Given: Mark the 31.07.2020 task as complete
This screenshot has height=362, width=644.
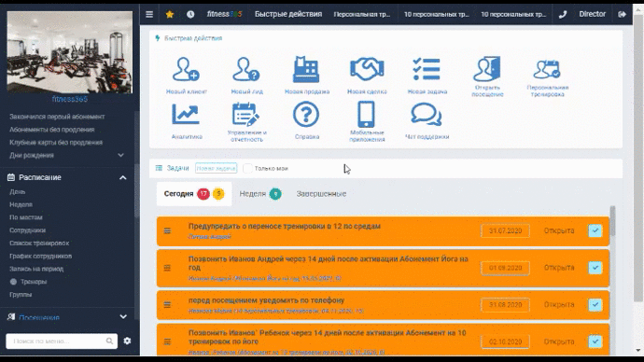Looking at the screenshot, I should pyautogui.click(x=595, y=230).
